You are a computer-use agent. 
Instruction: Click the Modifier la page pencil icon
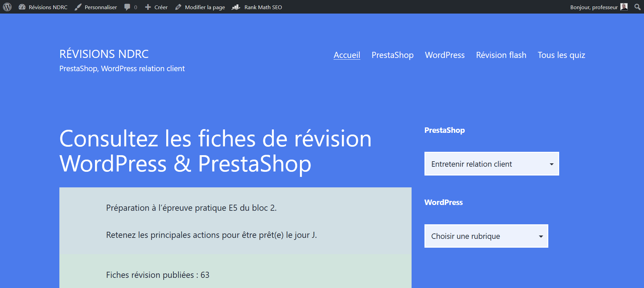(178, 7)
